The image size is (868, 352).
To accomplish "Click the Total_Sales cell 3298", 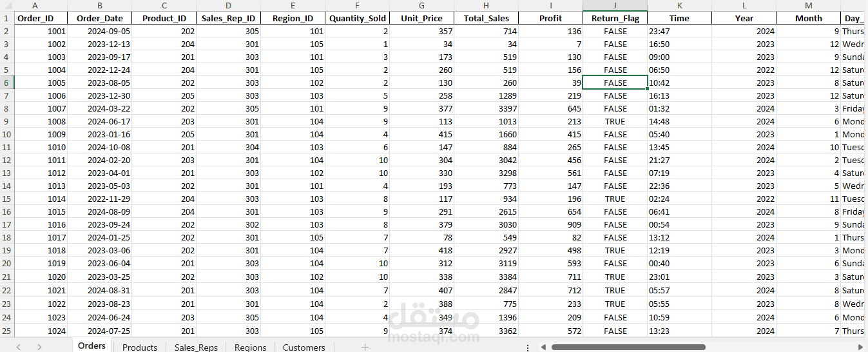I will (487, 173).
